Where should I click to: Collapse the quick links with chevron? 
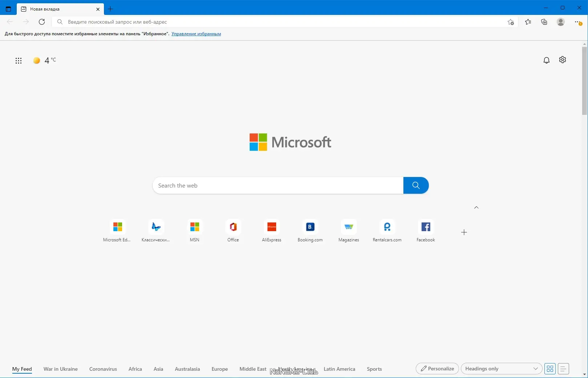click(476, 208)
